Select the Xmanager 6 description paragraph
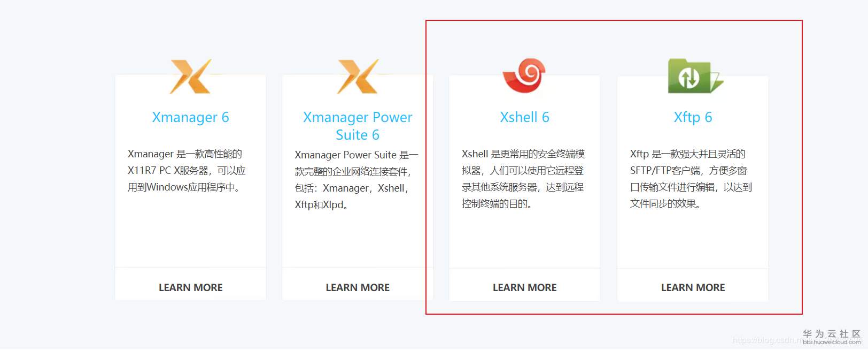 [x=187, y=170]
